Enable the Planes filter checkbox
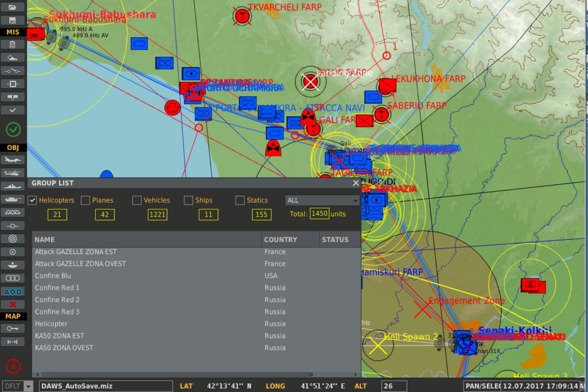Image resolution: width=588 pixels, height=392 pixels. point(85,200)
